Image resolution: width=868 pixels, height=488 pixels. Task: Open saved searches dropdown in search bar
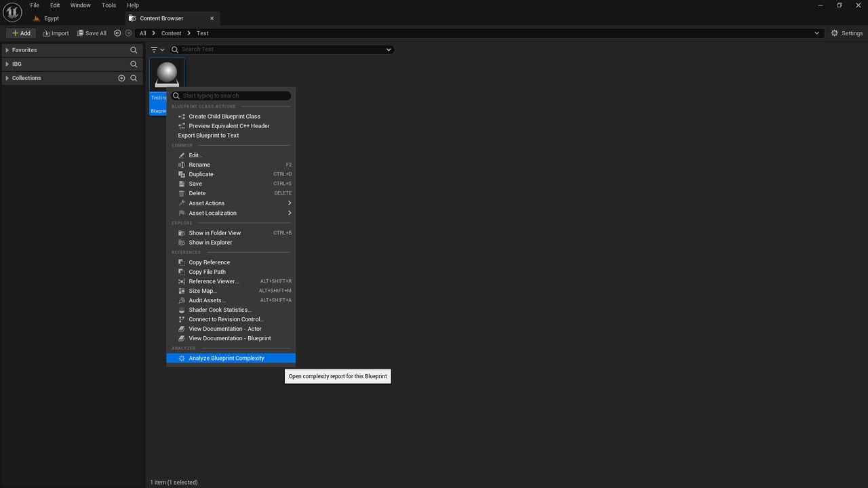(389, 49)
